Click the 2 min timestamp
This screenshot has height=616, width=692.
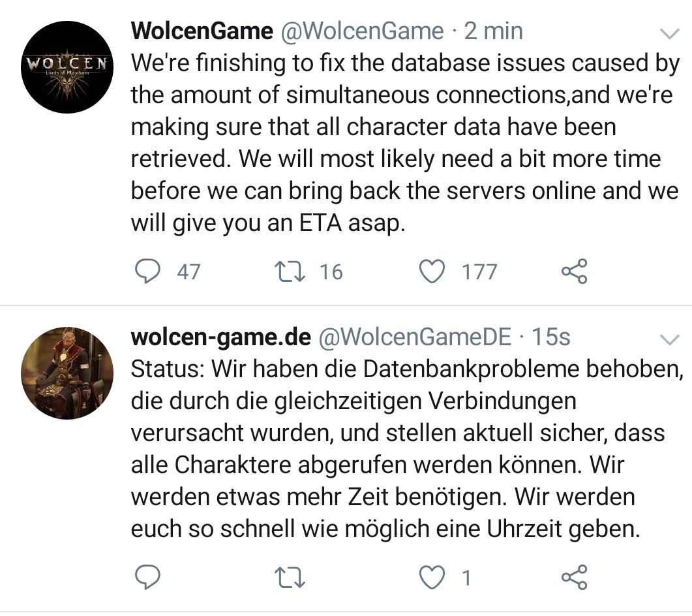pyautogui.click(x=493, y=31)
